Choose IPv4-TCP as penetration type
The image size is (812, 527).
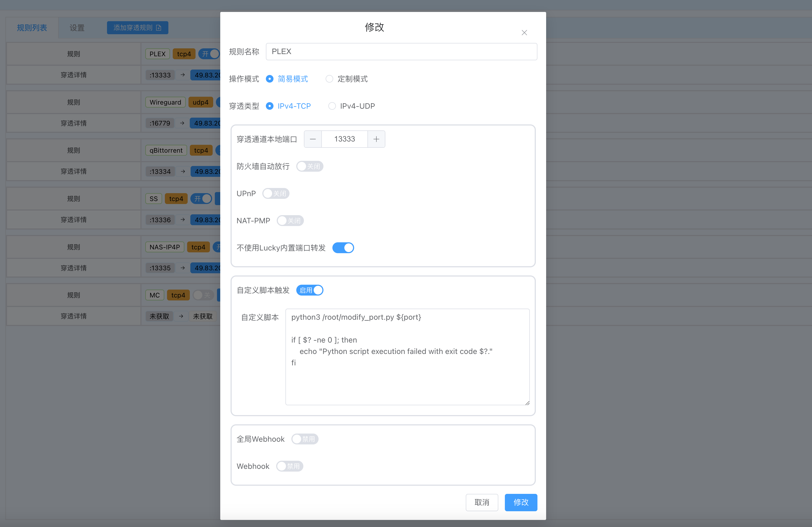click(x=269, y=106)
